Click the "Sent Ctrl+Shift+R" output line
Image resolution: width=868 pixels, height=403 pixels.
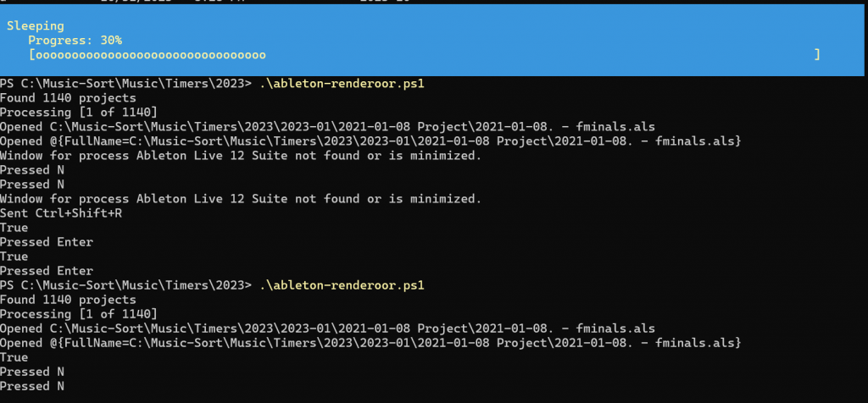coord(60,213)
